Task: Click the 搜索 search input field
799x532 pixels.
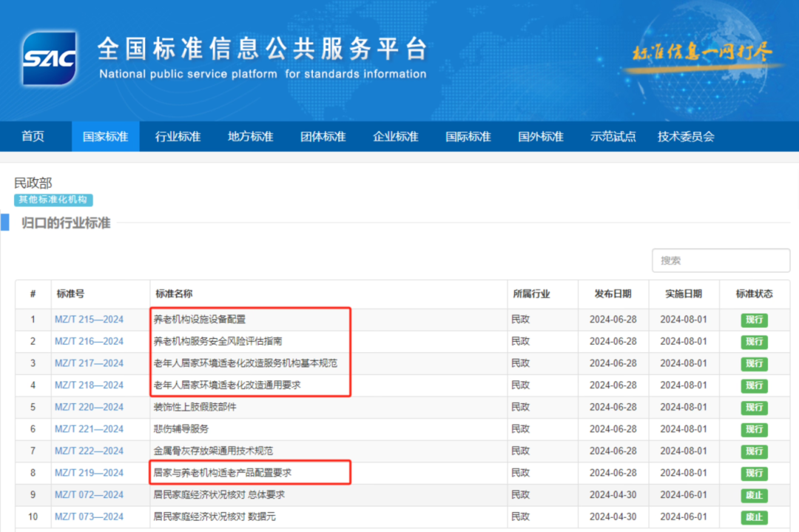Action: point(720,260)
